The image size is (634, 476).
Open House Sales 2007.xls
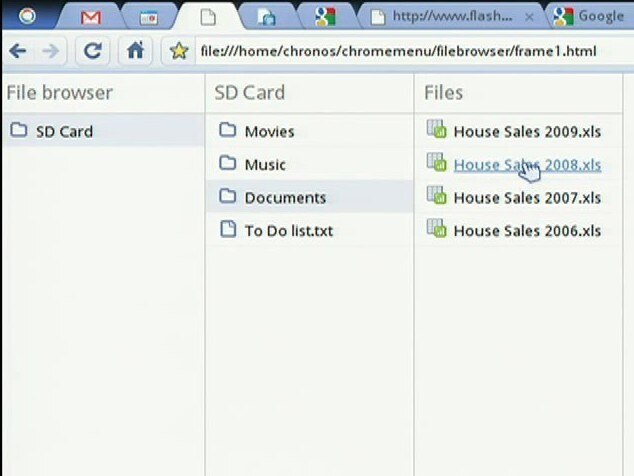(x=527, y=198)
